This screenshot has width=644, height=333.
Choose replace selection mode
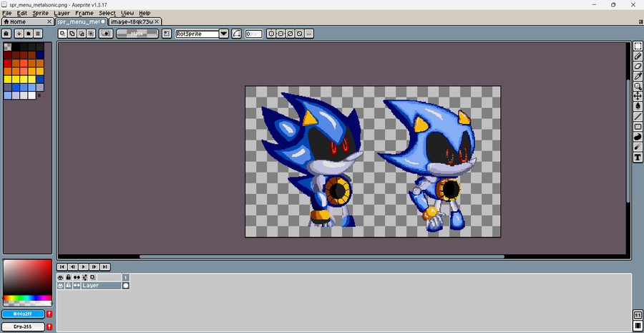pyautogui.click(x=62, y=34)
